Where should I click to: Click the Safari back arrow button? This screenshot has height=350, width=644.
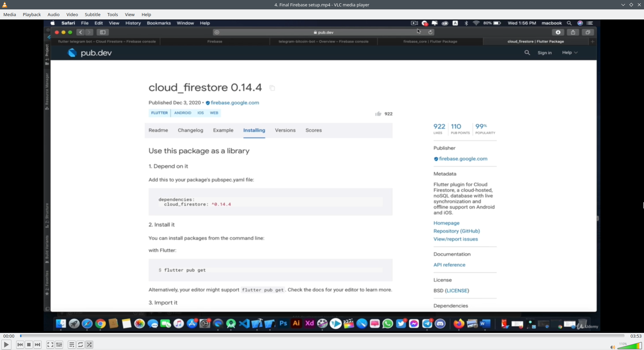[x=80, y=32]
